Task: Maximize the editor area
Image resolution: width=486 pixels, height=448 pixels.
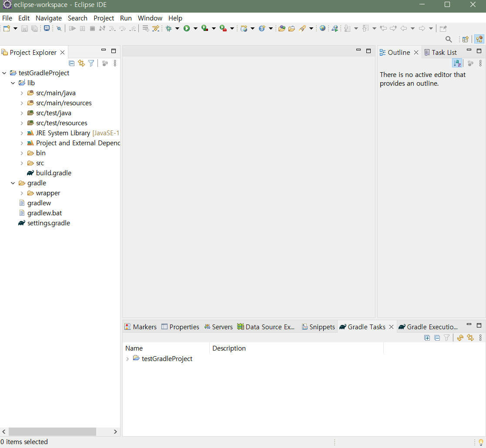Action: click(x=369, y=51)
